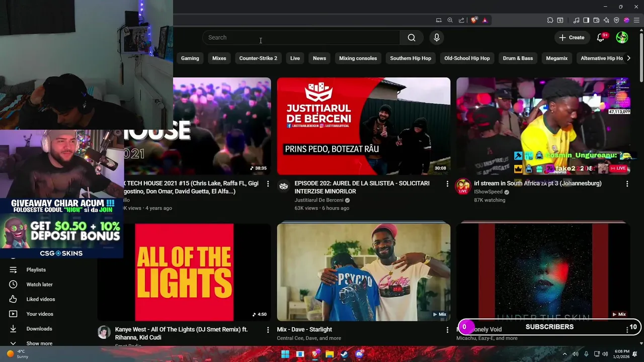Open options menu for Tech House 2021 video
This screenshot has height=362, width=644.
[268, 184]
